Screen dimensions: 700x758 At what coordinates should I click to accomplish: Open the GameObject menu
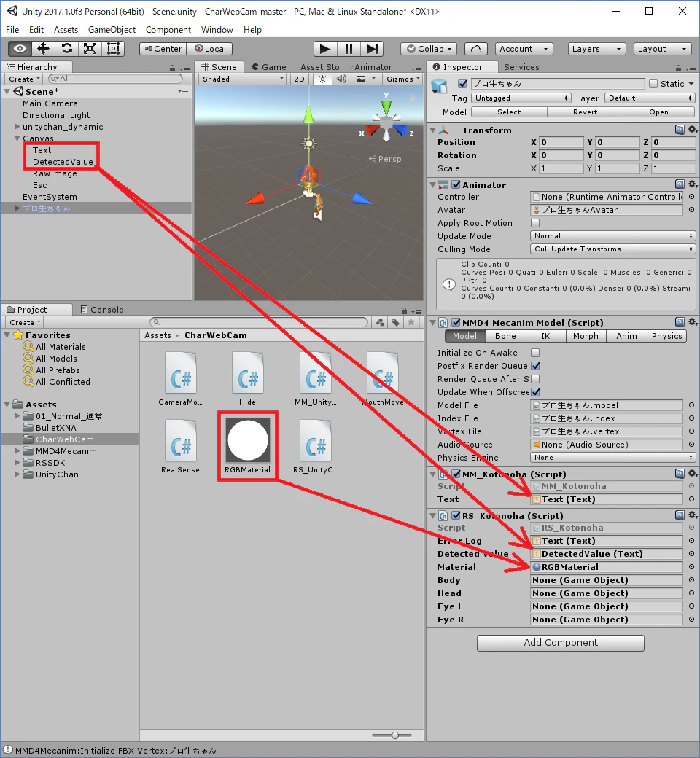tap(112, 29)
